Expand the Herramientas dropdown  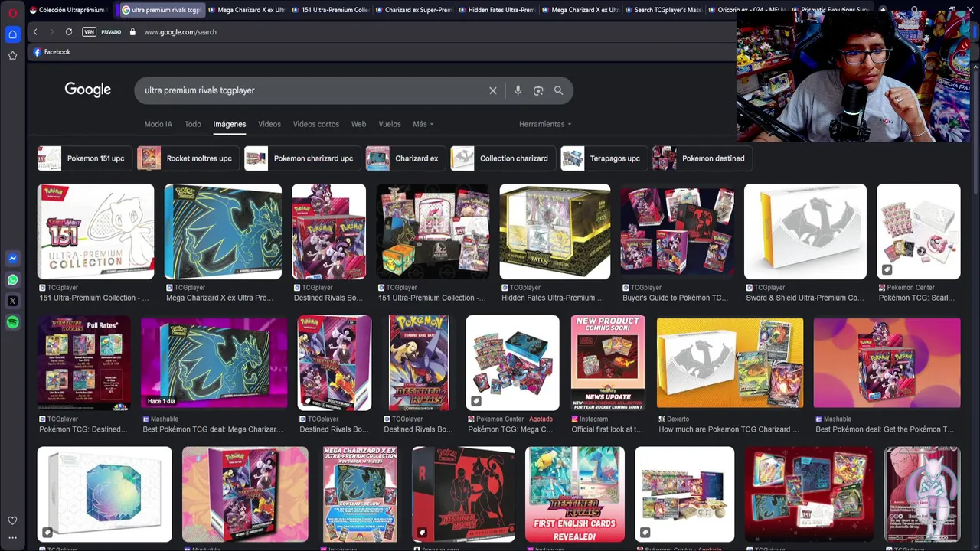coord(545,124)
